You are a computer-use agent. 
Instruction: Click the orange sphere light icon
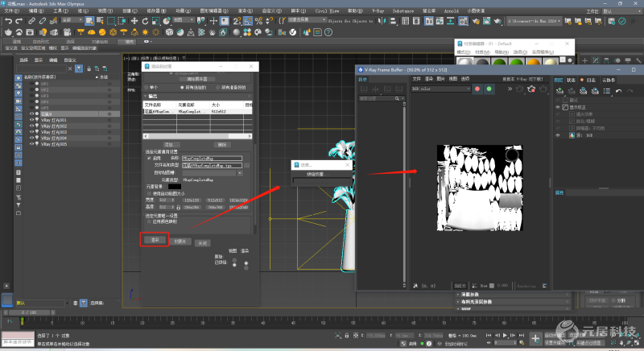click(x=102, y=32)
